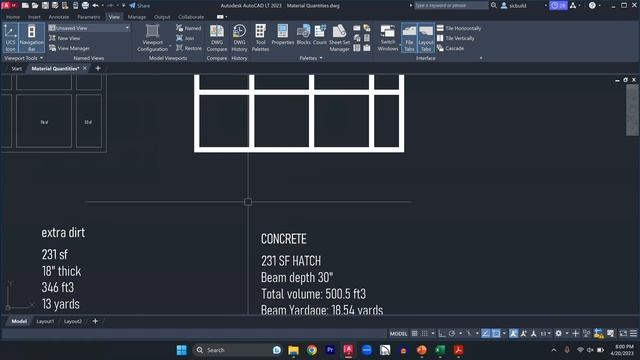
Task: Open the Properties palette
Action: (x=282, y=35)
